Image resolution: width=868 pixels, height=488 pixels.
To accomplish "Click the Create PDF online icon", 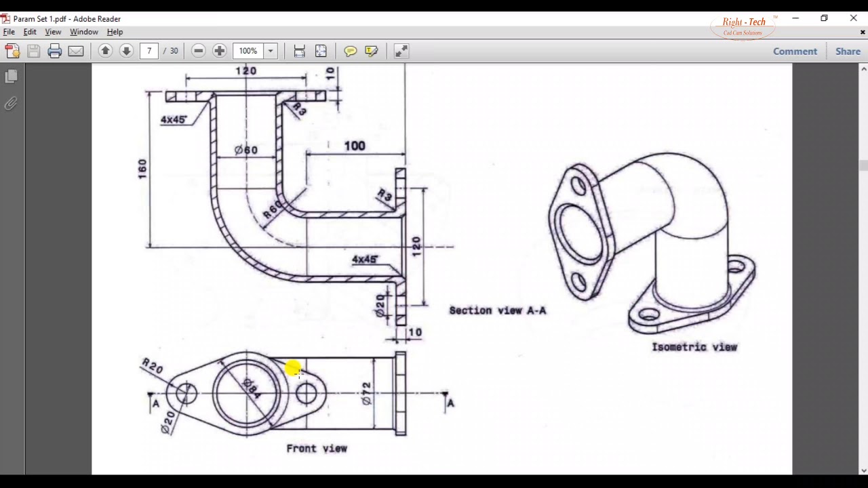I will 12,51.
